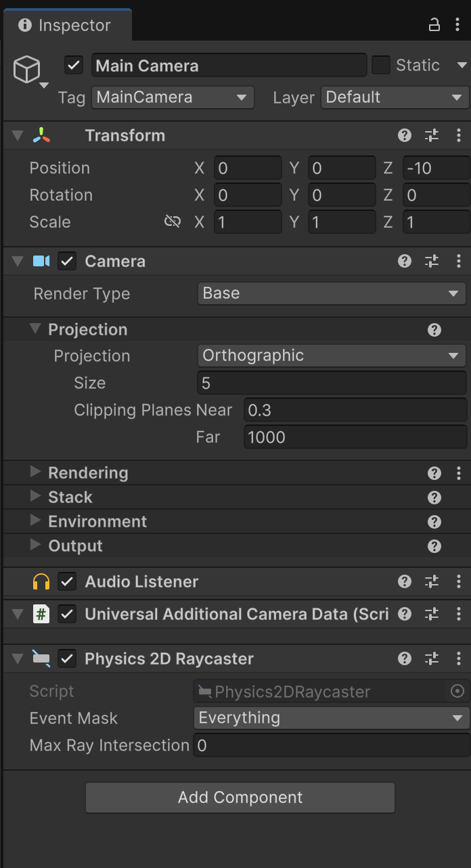Collapse the Projection section
The image size is (471, 868).
pyautogui.click(x=35, y=329)
